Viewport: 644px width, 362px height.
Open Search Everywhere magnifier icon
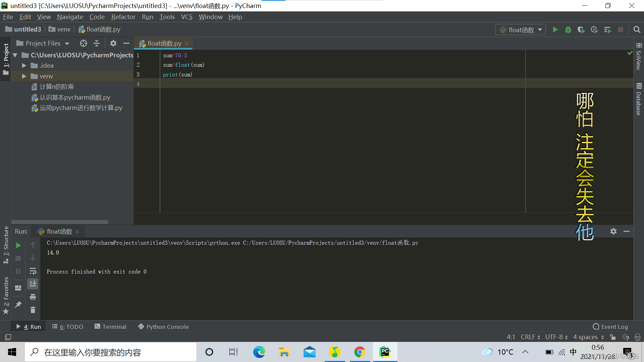pyautogui.click(x=637, y=30)
